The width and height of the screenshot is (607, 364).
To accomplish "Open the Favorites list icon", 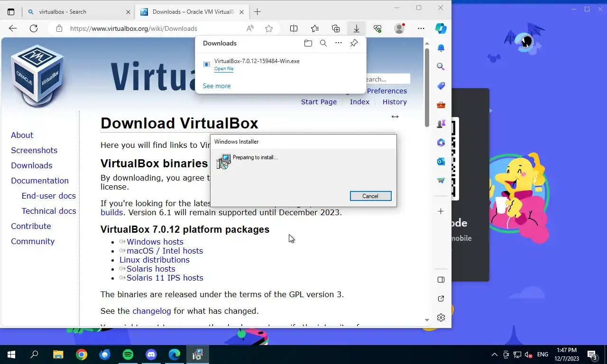I will [315, 28].
